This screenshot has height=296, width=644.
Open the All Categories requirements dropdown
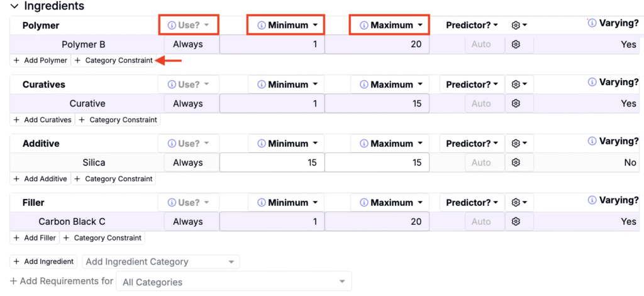pyautogui.click(x=234, y=282)
